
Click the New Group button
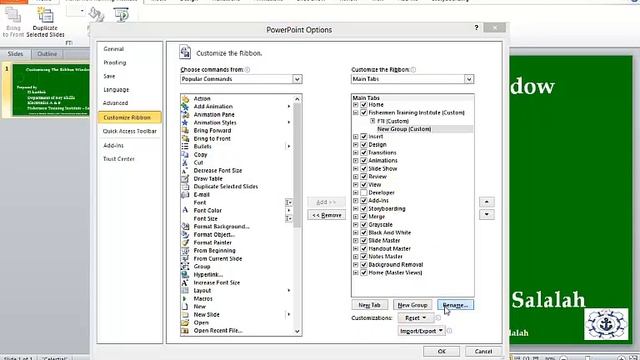click(x=412, y=305)
